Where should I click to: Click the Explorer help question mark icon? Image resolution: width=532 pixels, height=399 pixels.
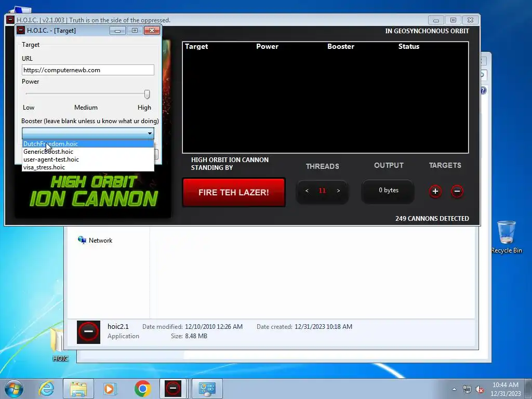click(484, 90)
